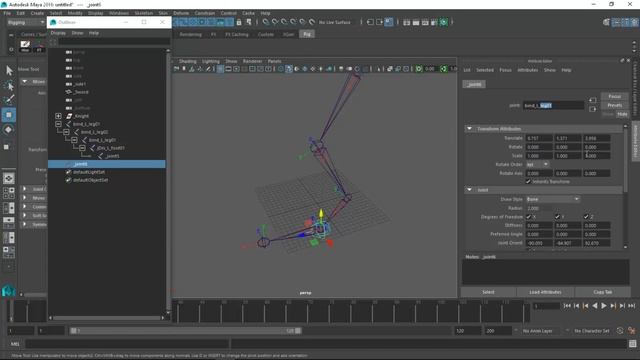Image resolution: width=640 pixels, height=360 pixels.
Task: Switch to the Rig shelf tab
Action: click(x=307, y=34)
